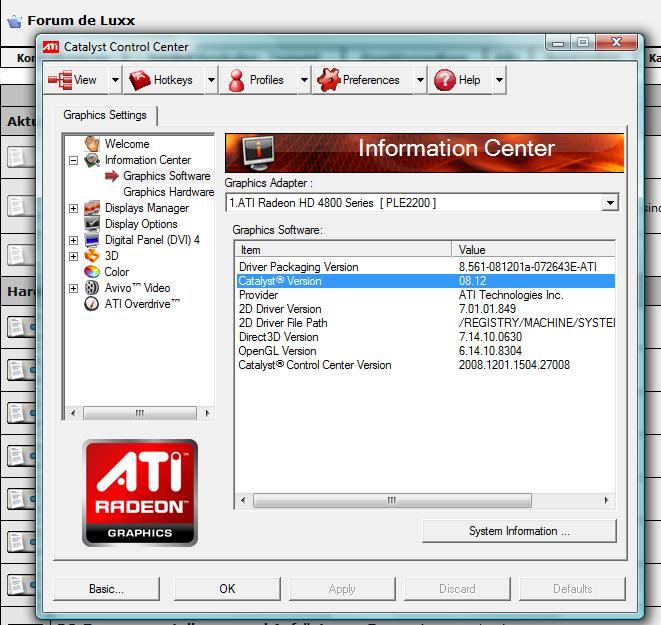Select the Graphics Settings tab
The width and height of the screenshot is (661, 625).
click(x=105, y=115)
